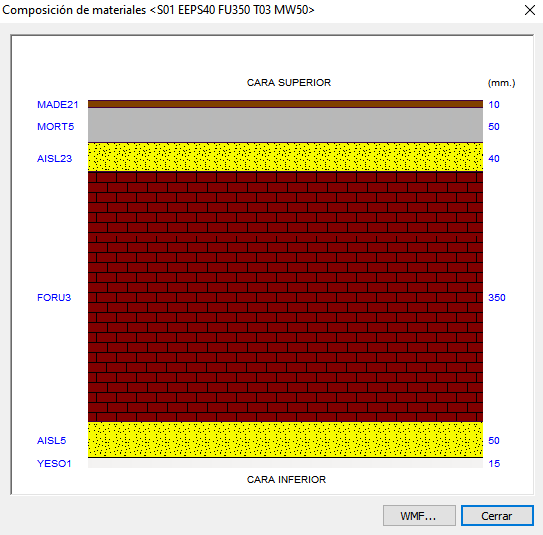Viewport: 543px width, 535px height.
Task: Click the Cerrar button
Action: (x=497, y=516)
